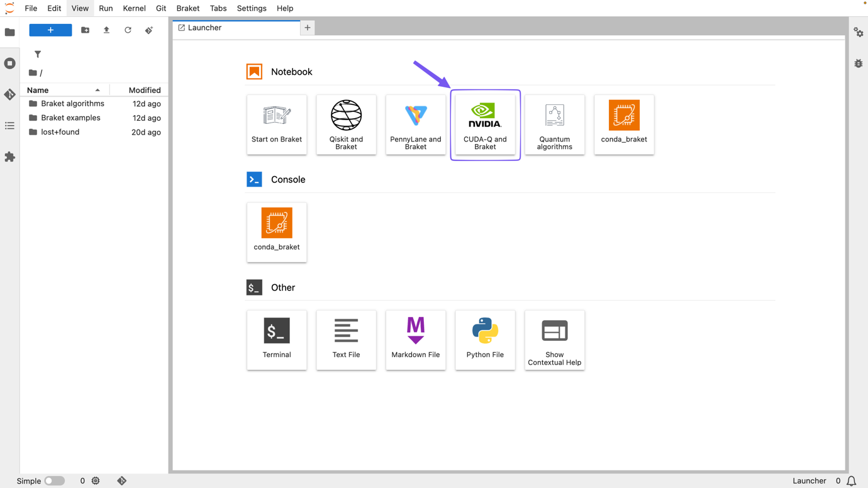Image resolution: width=868 pixels, height=488 pixels.
Task: Open the Git menu
Action: [161, 8]
